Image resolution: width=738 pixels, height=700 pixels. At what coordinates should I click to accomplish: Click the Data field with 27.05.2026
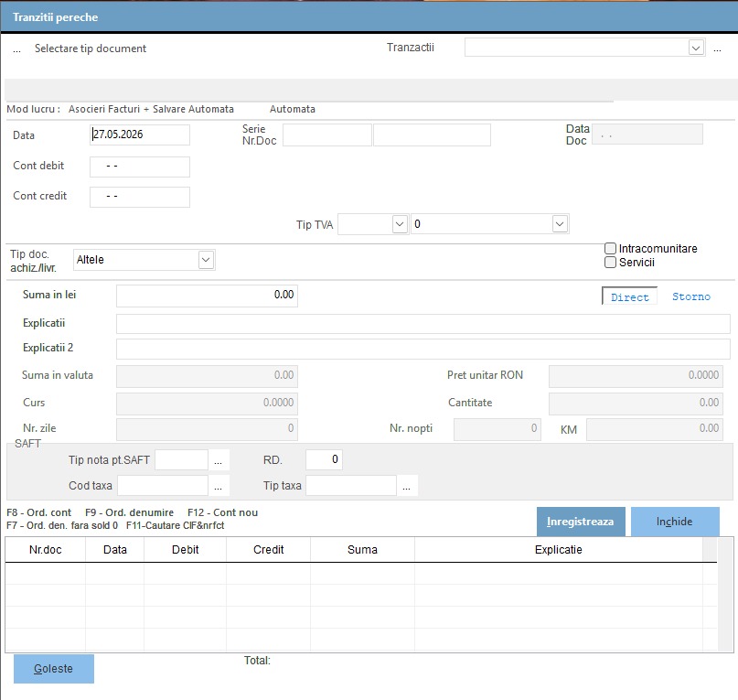click(140, 135)
